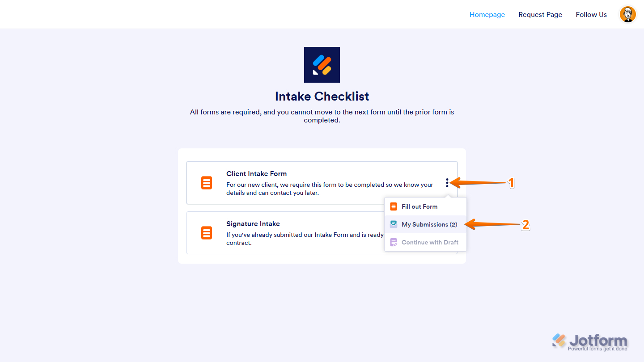644x362 pixels.
Task: Click the Continue with Draft pencil icon
Action: [393, 242]
